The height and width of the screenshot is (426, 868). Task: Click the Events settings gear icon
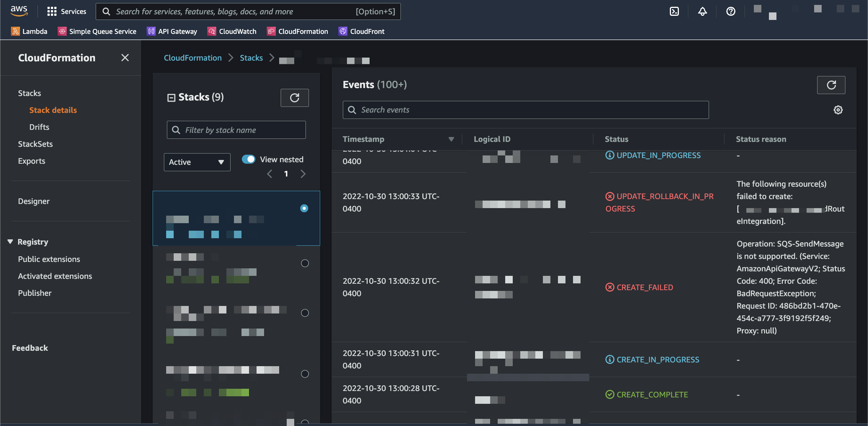click(839, 110)
